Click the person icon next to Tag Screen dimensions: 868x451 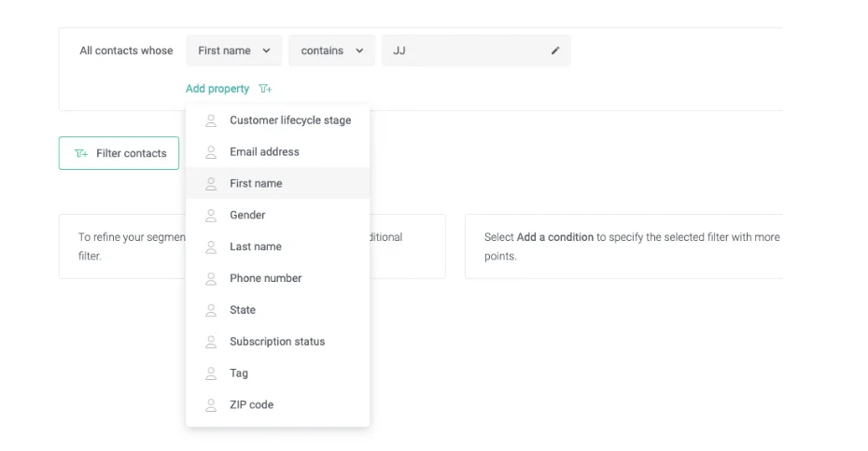click(211, 373)
